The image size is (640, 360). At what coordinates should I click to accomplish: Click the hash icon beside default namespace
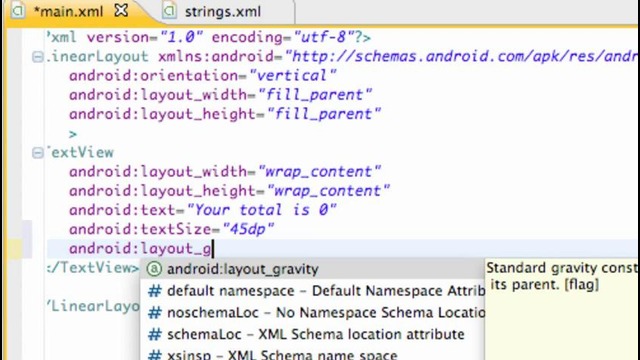pos(155,291)
